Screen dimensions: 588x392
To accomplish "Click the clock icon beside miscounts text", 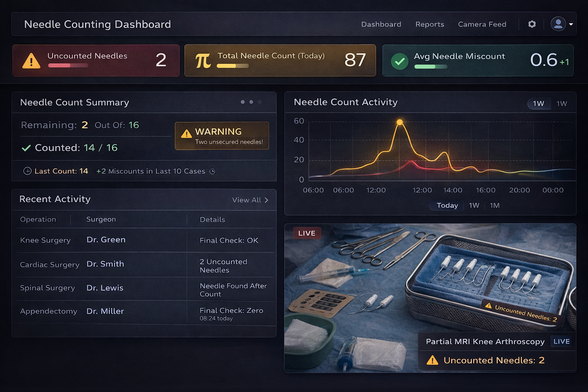I will pos(212,171).
